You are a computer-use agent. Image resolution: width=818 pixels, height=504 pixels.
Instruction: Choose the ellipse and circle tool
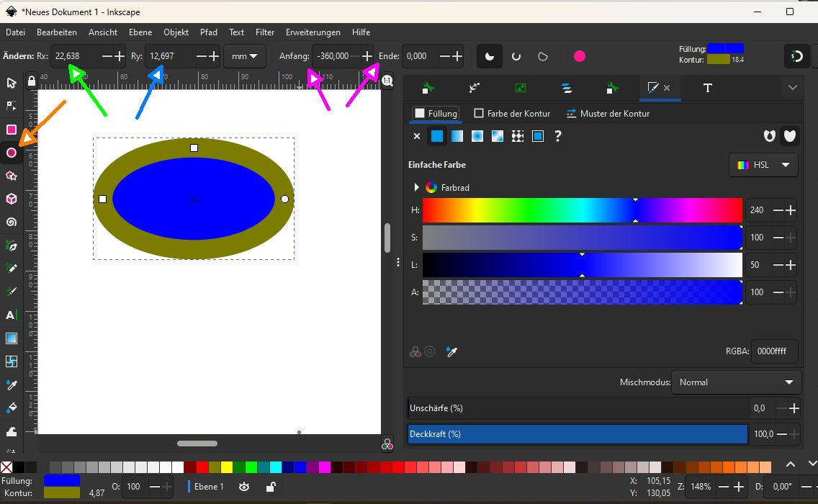pos(11,153)
